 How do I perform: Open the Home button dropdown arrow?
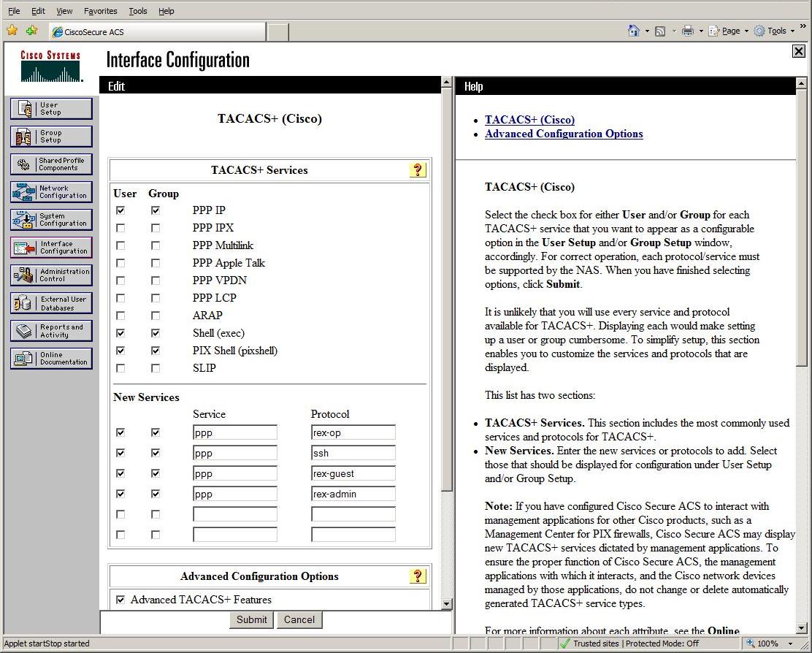click(x=647, y=31)
